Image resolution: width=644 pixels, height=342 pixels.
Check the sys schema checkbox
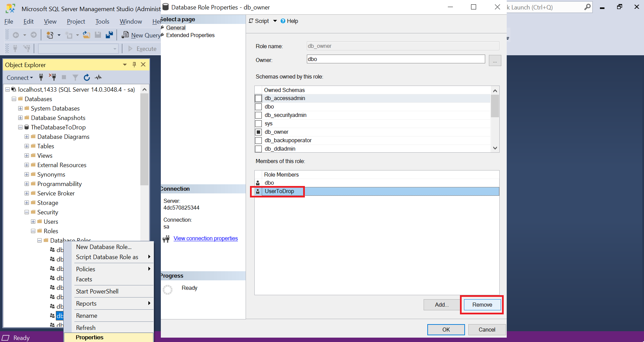pos(258,123)
